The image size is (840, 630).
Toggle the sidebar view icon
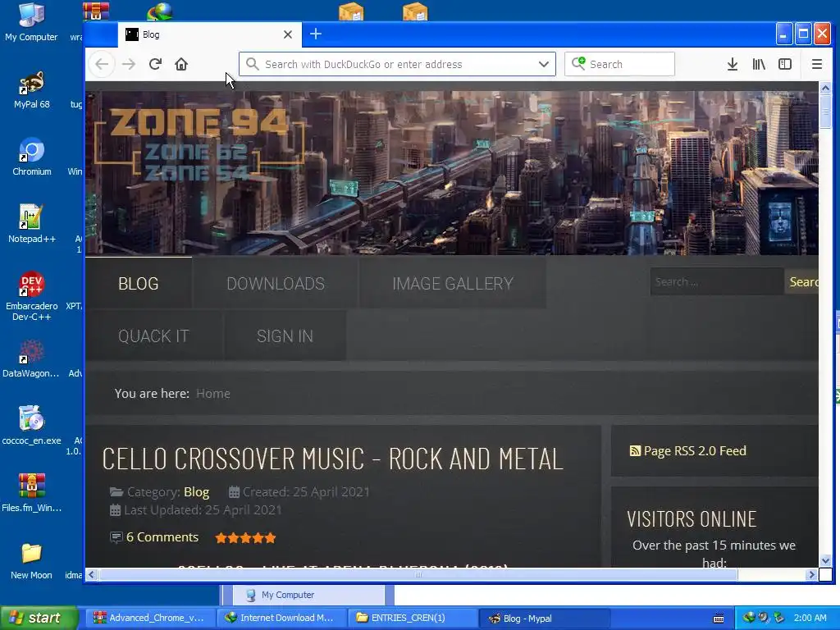point(785,64)
